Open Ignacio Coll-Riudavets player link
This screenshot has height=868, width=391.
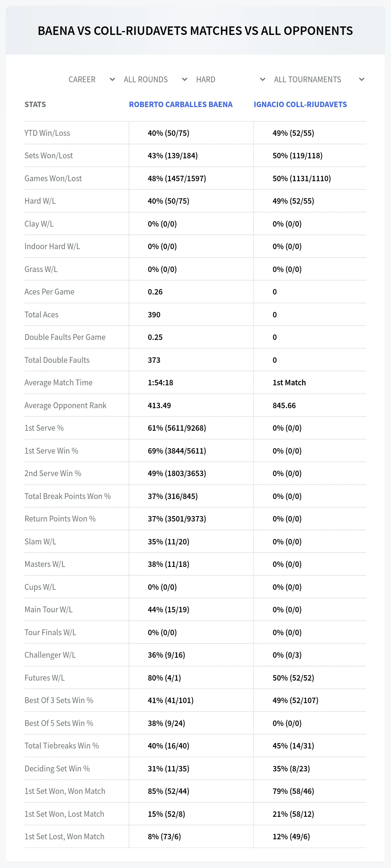pyautogui.click(x=300, y=104)
